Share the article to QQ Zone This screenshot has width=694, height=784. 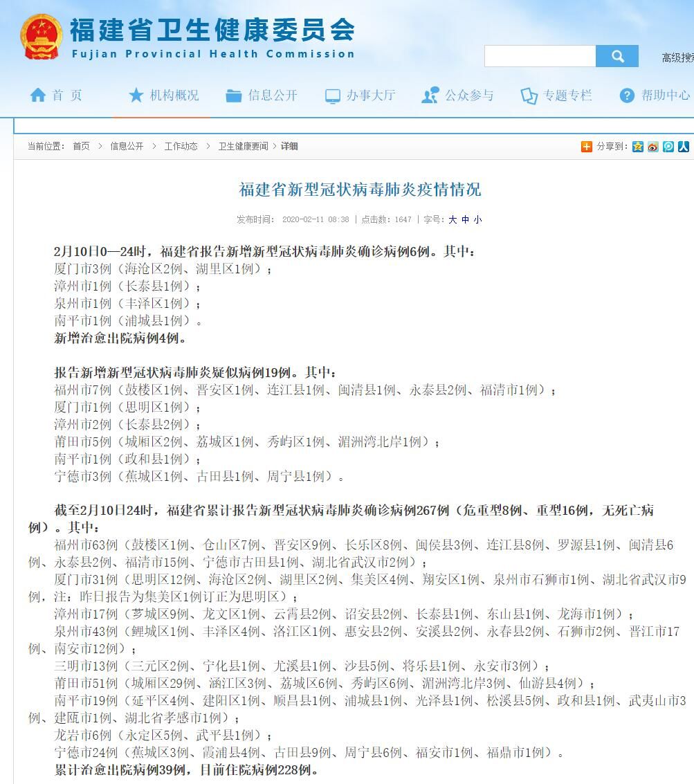638,146
